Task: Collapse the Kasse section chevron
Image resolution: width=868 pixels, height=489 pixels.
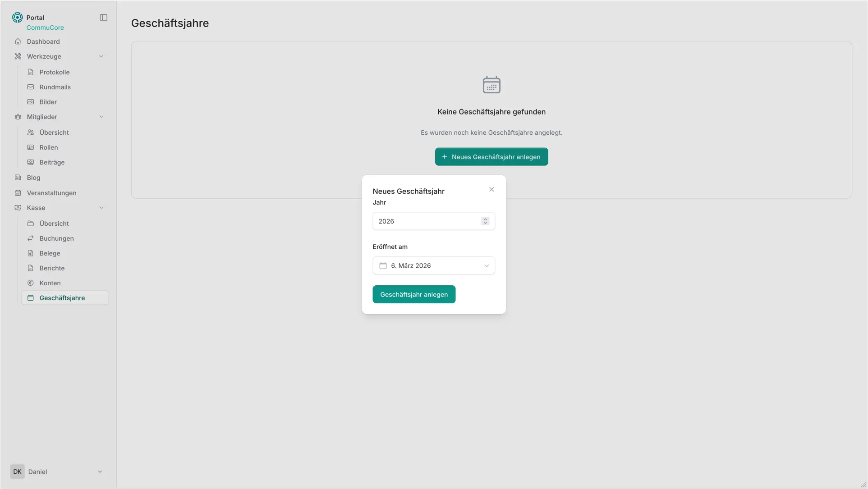Action: tap(101, 208)
